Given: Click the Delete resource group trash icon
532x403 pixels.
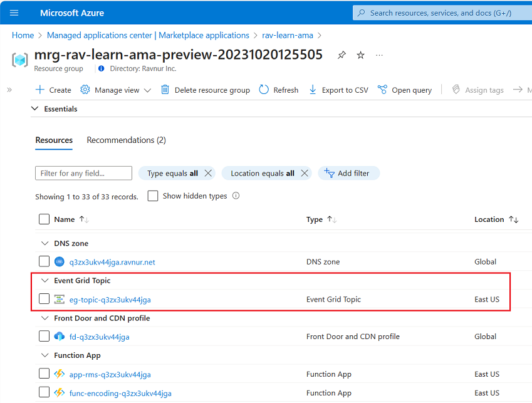Looking at the screenshot, I should coord(165,90).
